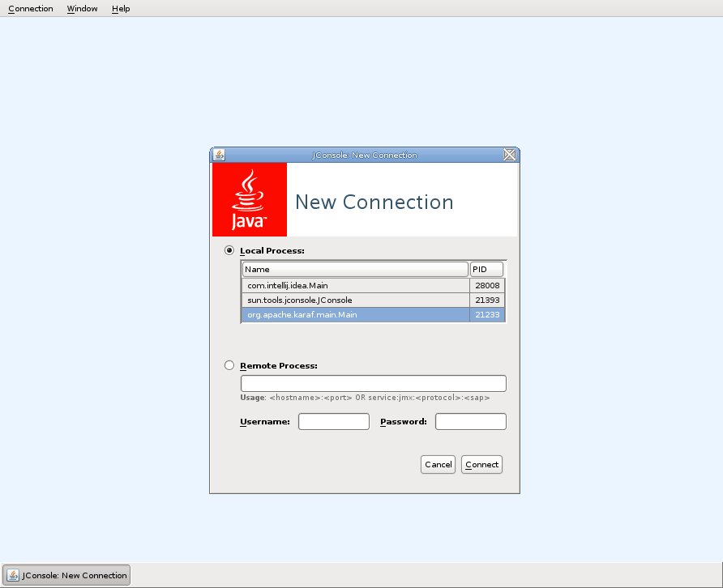Focus the Remote Process address field

tap(373, 383)
